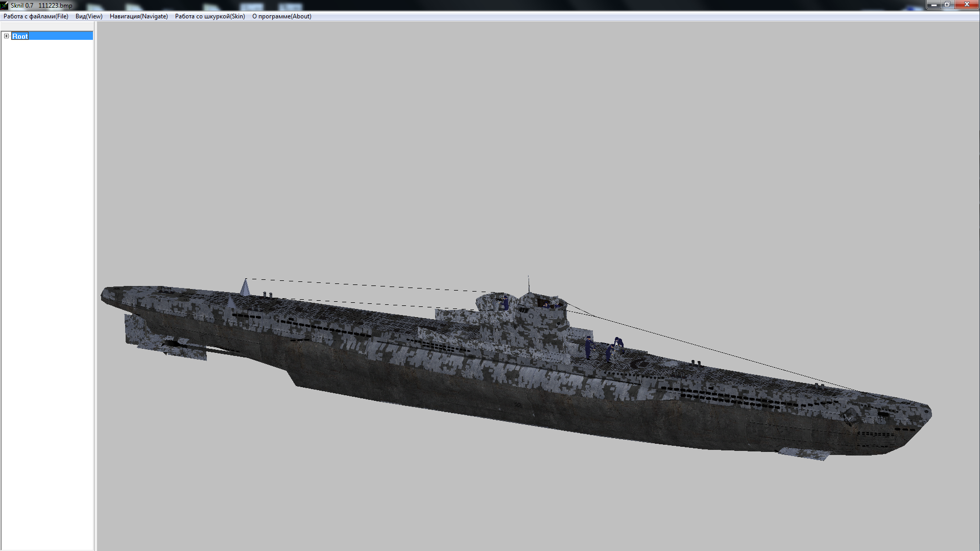Expand the Root tree node
Screen dimensions: 980x551
coord(7,36)
